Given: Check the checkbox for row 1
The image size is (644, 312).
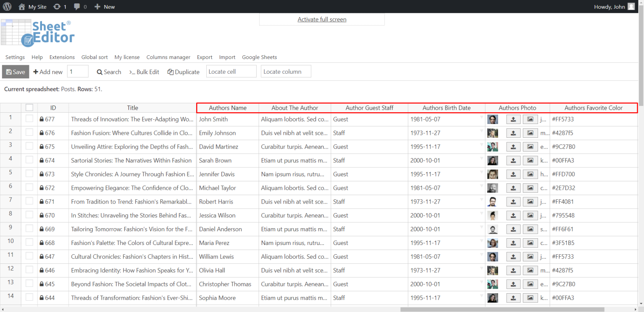Looking at the screenshot, I should click(x=29, y=119).
